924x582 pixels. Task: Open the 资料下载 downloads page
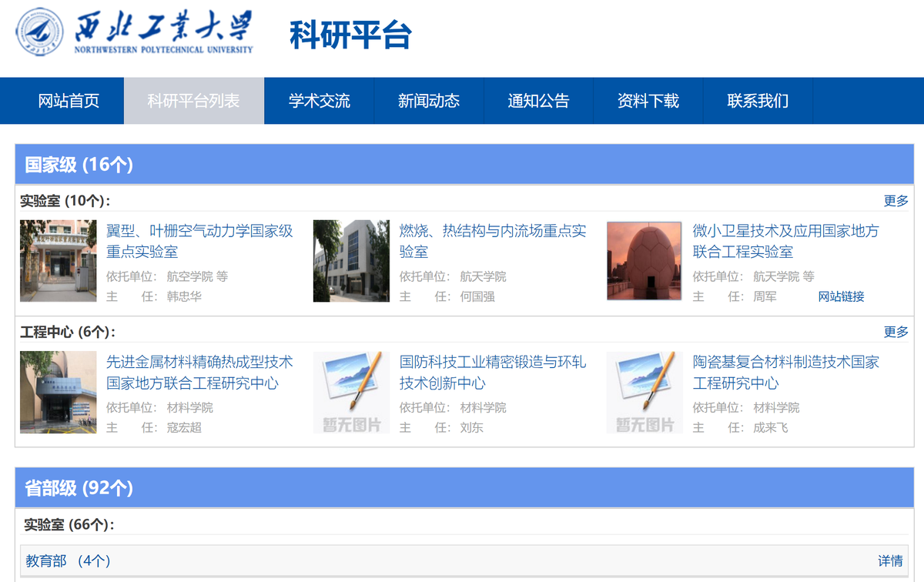click(x=648, y=101)
